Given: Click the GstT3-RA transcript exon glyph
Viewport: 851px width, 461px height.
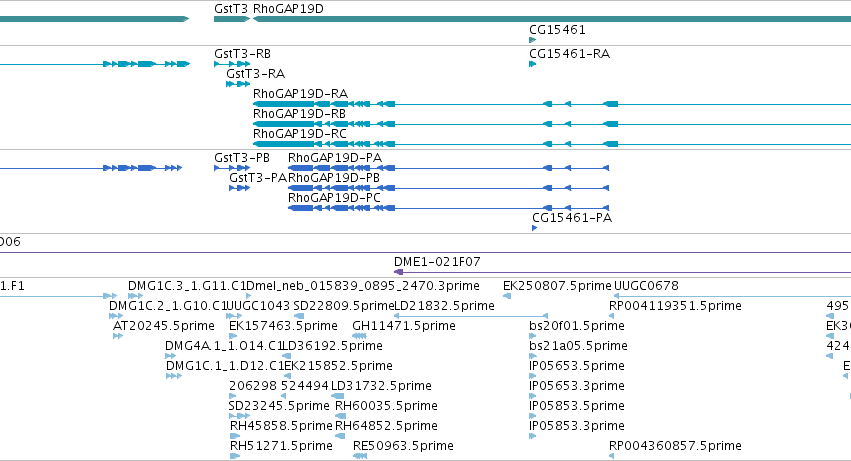Looking at the screenshot, I should [238, 84].
